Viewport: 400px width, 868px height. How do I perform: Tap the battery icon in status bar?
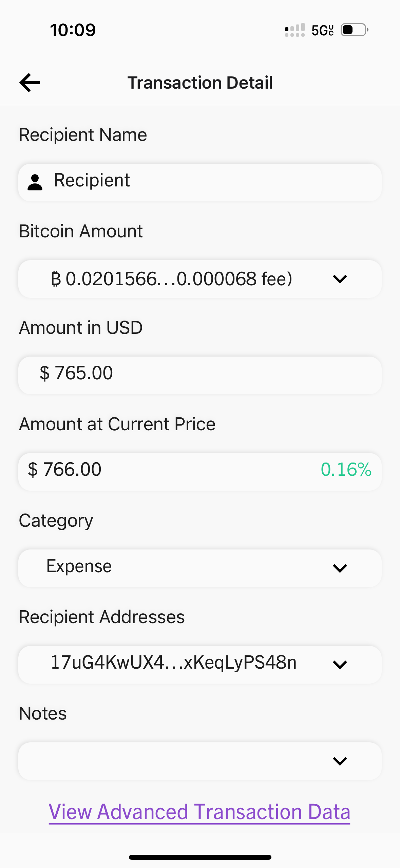[354, 30]
